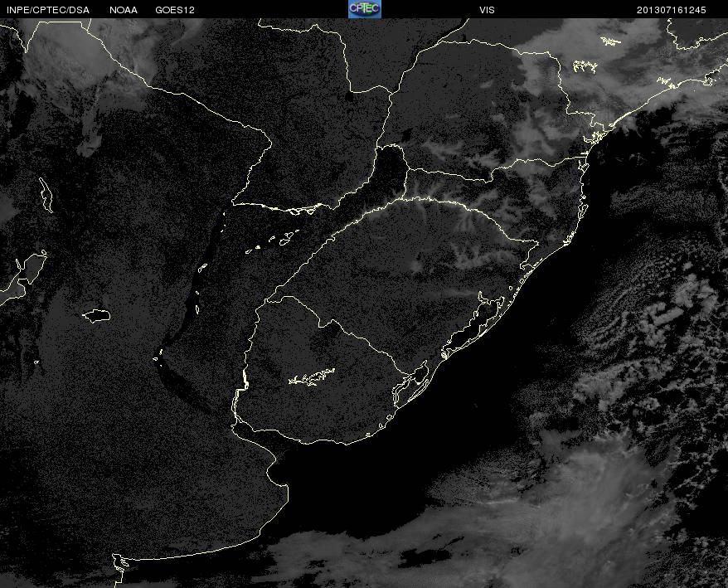
Task: Click the NOAA label in header
Action: [x=124, y=10]
